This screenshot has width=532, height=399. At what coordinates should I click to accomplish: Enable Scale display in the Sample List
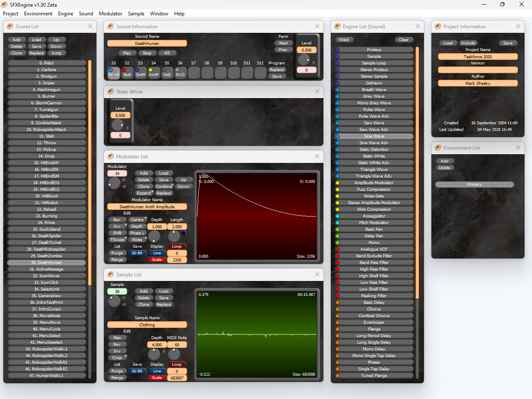coord(157,377)
